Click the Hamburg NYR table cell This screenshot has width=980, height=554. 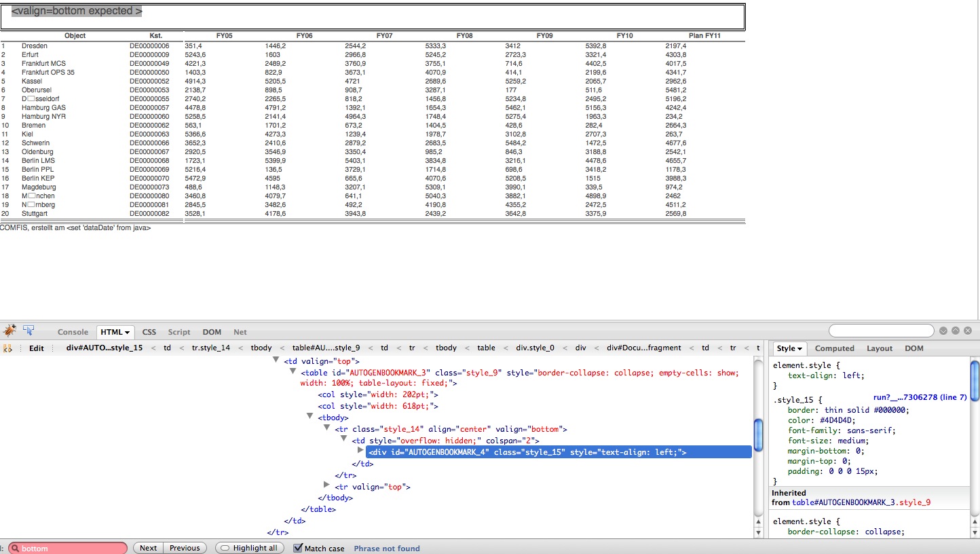pos(43,116)
